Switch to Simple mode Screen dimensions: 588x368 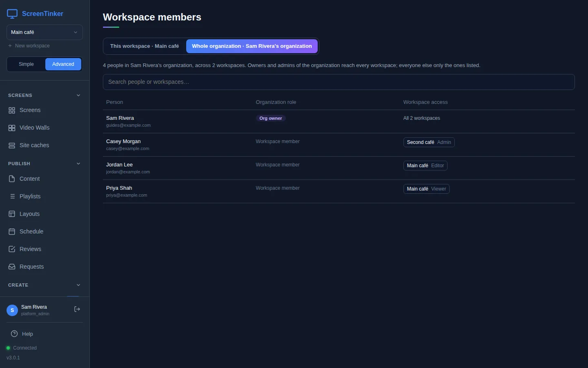tap(26, 64)
